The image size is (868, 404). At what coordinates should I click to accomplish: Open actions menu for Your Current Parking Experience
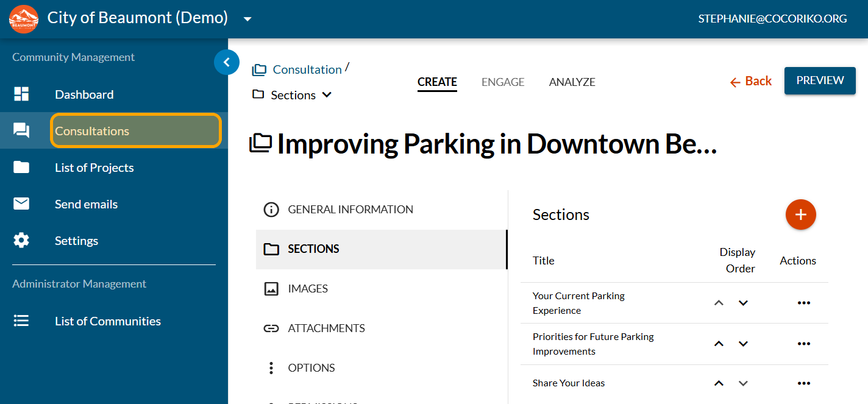click(803, 303)
